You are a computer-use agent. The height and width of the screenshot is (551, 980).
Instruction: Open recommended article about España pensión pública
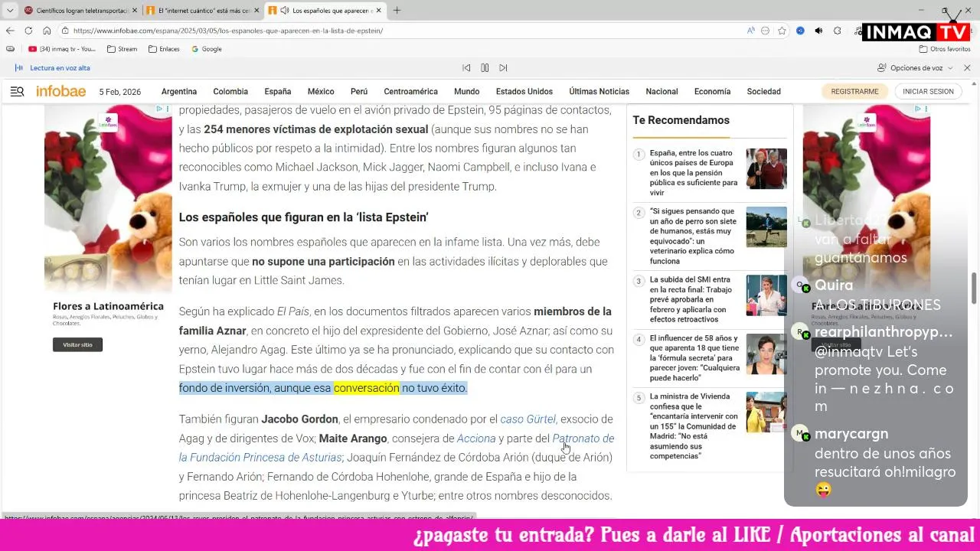tap(693, 173)
